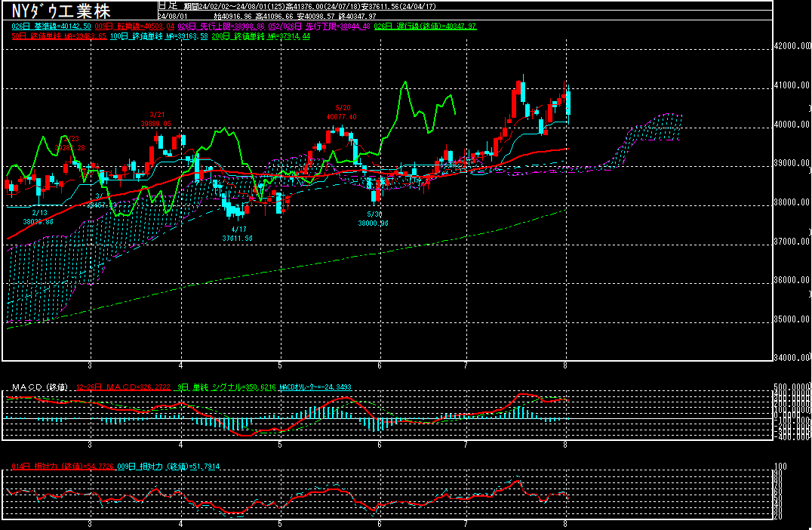Click the date 24/08/01 in the header
The width and height of the screenshot is (812, 530).
[x=173, y=16]
